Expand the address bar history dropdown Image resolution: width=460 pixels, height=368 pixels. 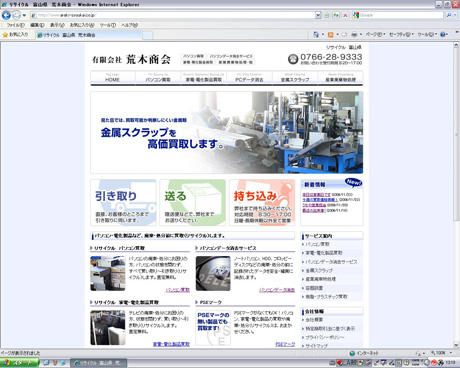point(318,15)
